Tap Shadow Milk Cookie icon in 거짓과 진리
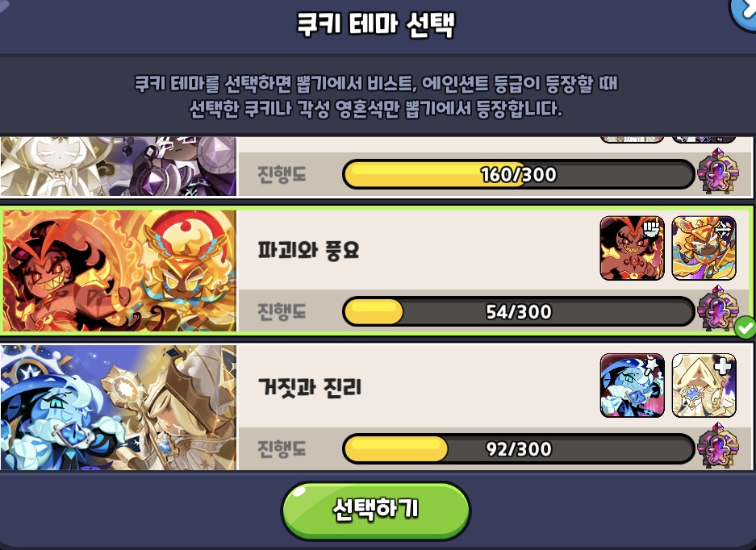 (x=632, y=385)
